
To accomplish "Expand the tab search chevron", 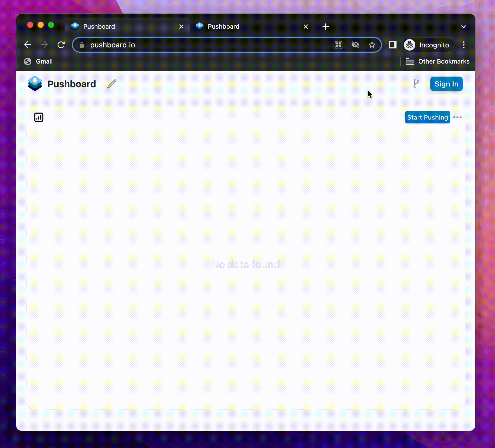I will [463, 27].
